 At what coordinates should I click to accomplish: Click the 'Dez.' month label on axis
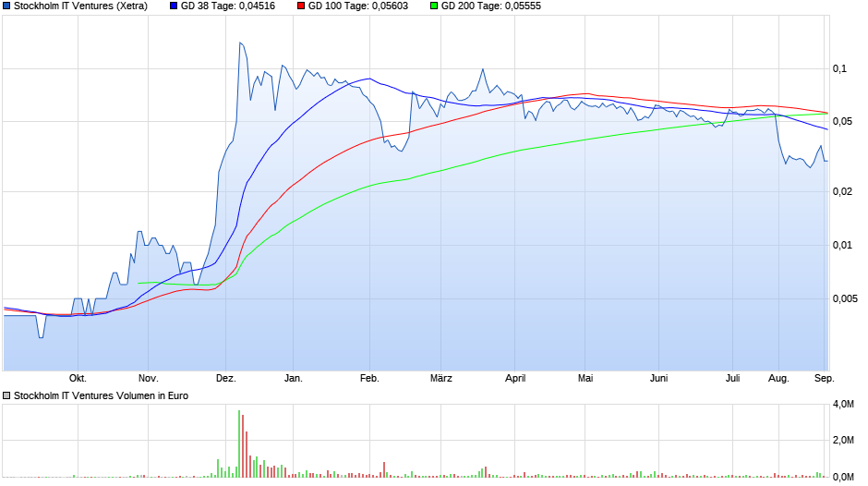pyautogui.click(x=226, y=378)
